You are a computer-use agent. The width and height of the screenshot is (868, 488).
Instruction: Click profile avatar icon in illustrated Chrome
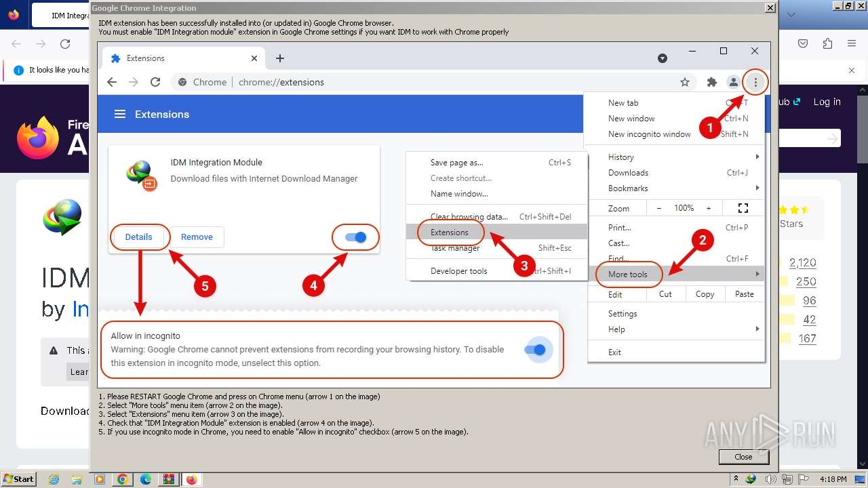click(x=733, y=82)
